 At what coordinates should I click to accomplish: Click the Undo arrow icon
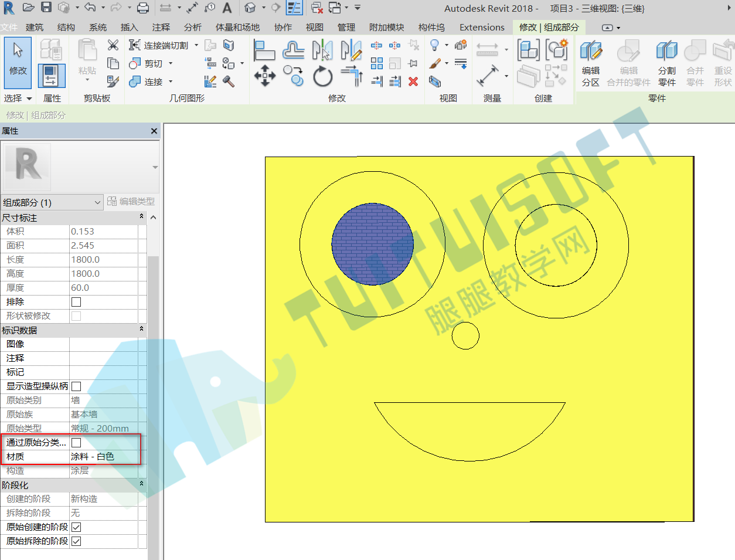pos(90,8)
